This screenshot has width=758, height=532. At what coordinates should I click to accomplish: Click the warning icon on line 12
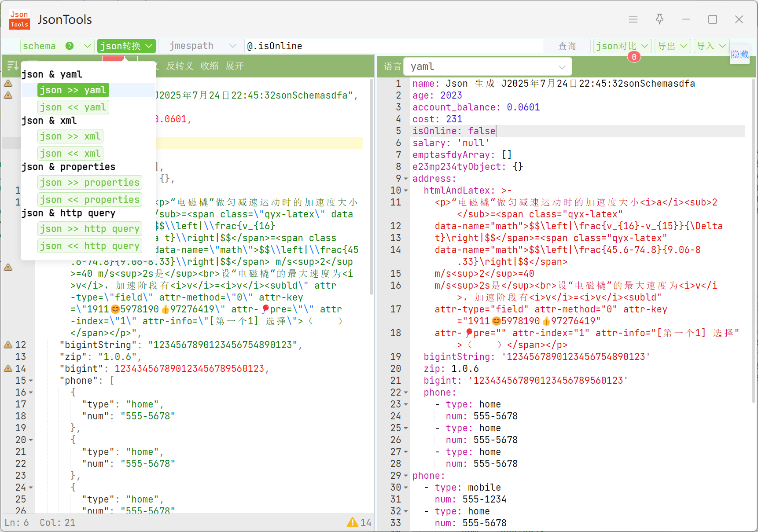tap(8, 345)
